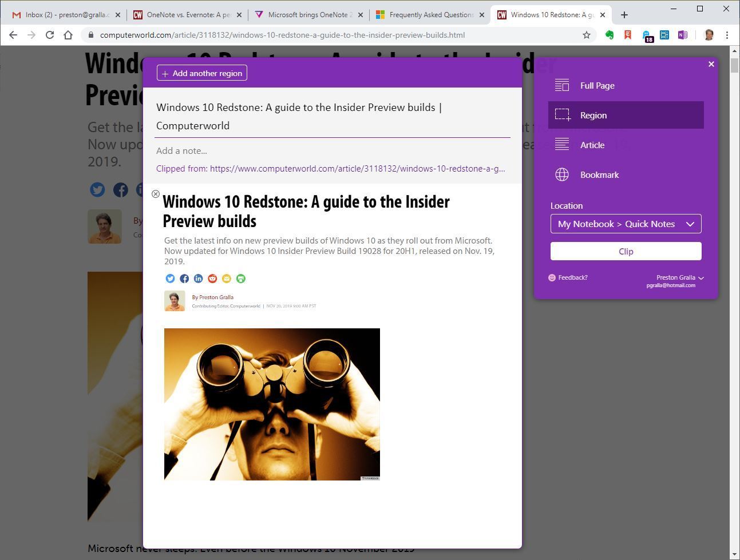Select Region clipping mode

tap(626, 115)
